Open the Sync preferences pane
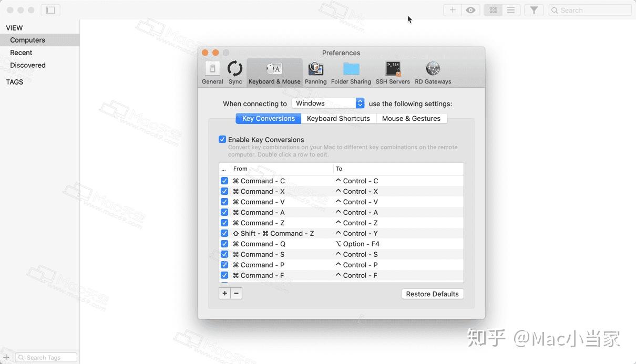Viewport: 636px width, 364px height. (x=235, y=72)
